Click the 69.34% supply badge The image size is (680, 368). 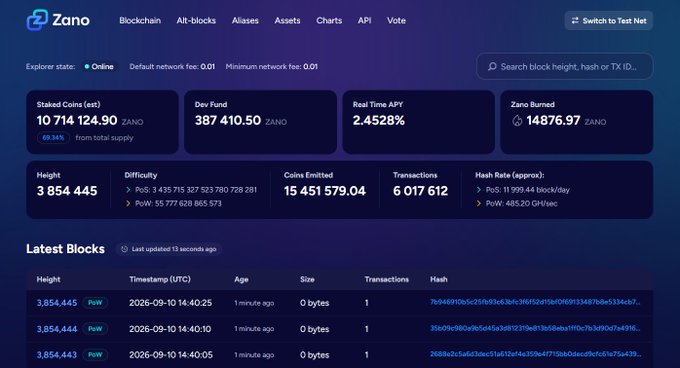[53, 138]
